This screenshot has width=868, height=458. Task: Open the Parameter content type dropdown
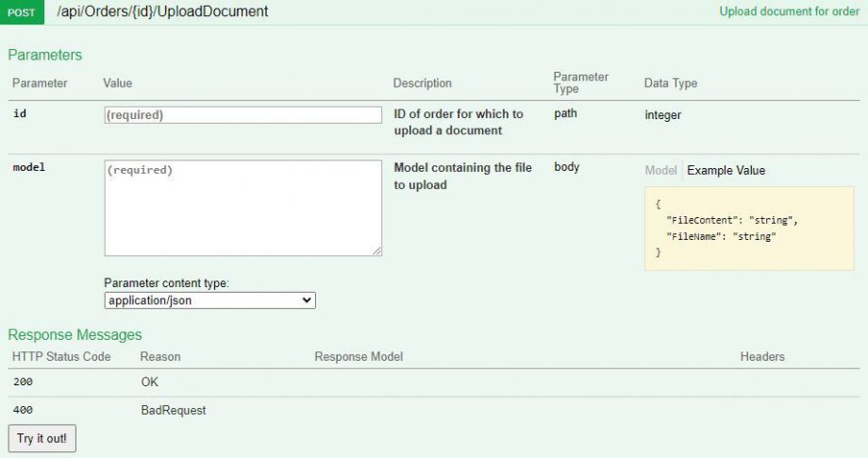point(209,300)
